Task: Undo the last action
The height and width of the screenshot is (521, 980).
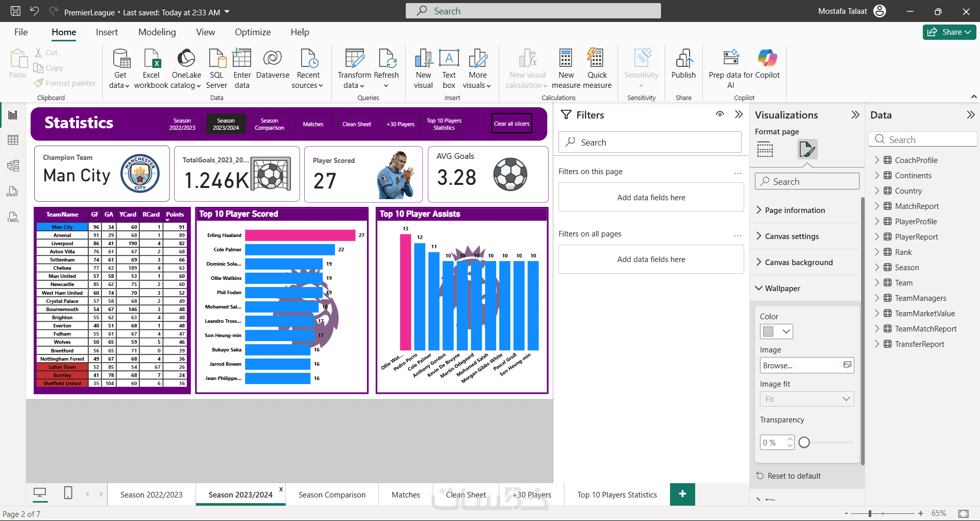Action: [x=35, y=11]
